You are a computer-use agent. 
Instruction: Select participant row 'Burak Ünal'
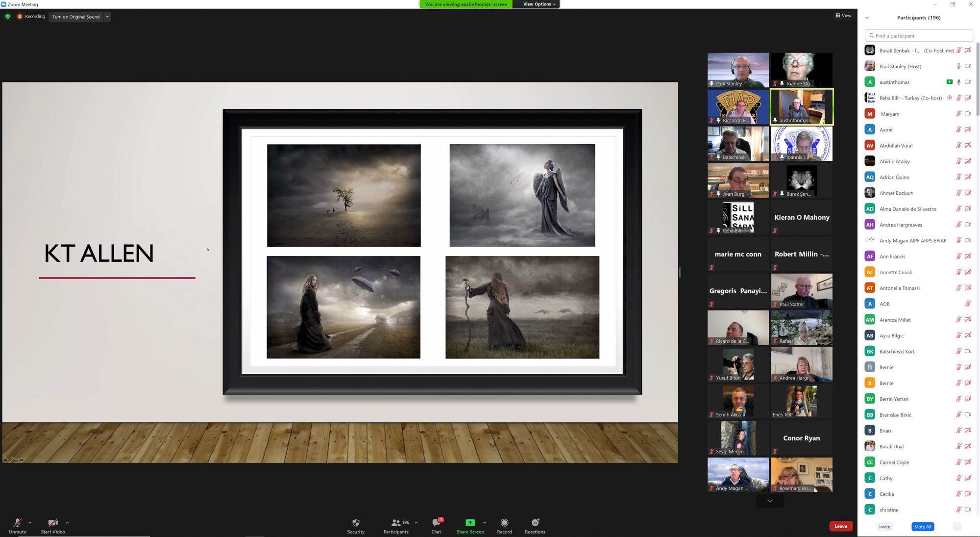point(918,446)
